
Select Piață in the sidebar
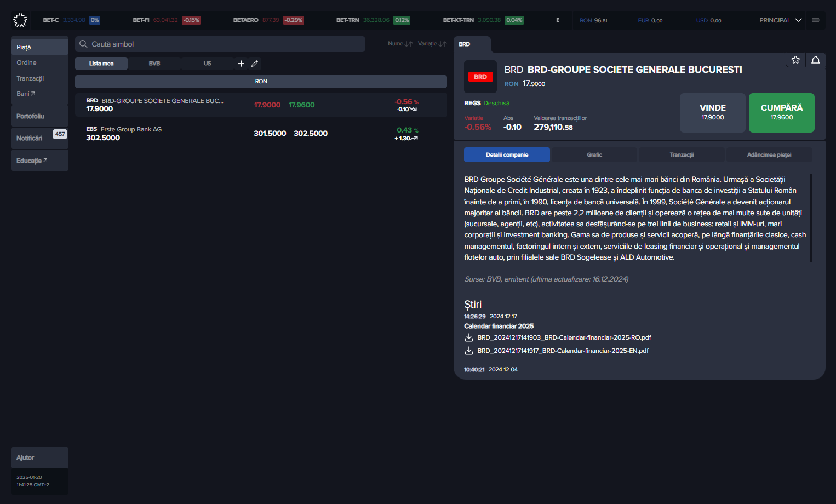(x=39, y=47)
